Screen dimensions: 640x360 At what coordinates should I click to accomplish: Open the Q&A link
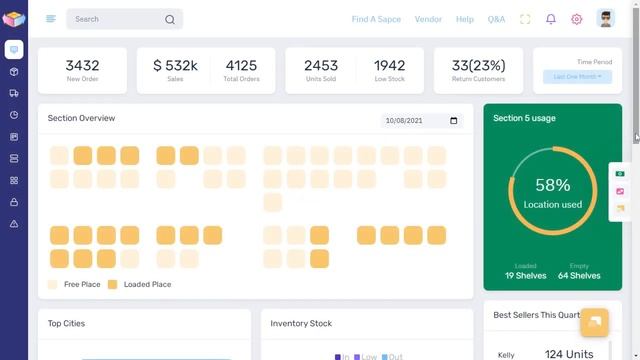point(496,19)
